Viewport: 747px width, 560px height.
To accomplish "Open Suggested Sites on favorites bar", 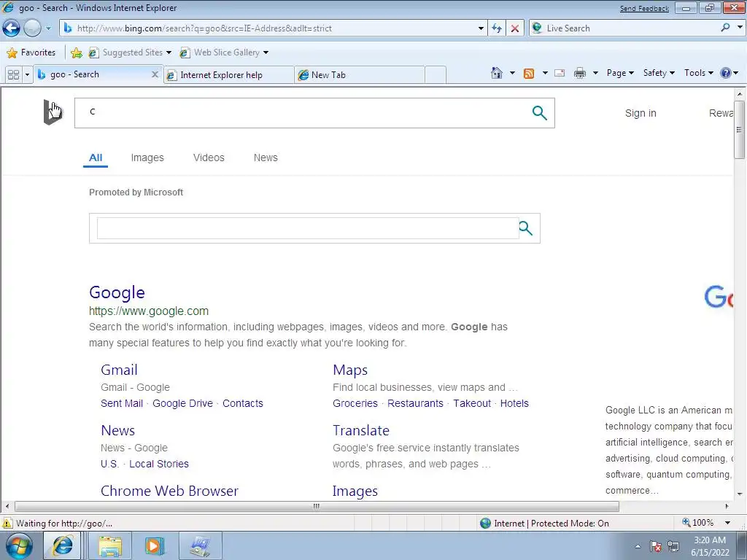I will tap(130, 52).
